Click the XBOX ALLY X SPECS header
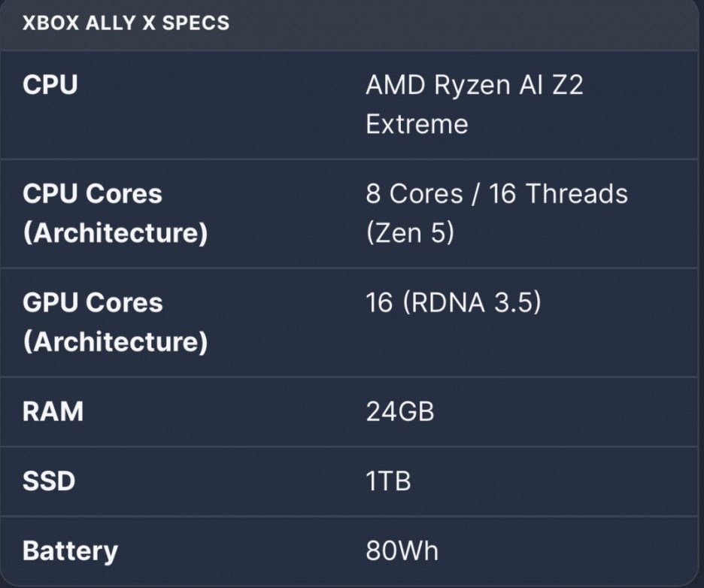This screenshot has height=588, width=704. [126, 23]
